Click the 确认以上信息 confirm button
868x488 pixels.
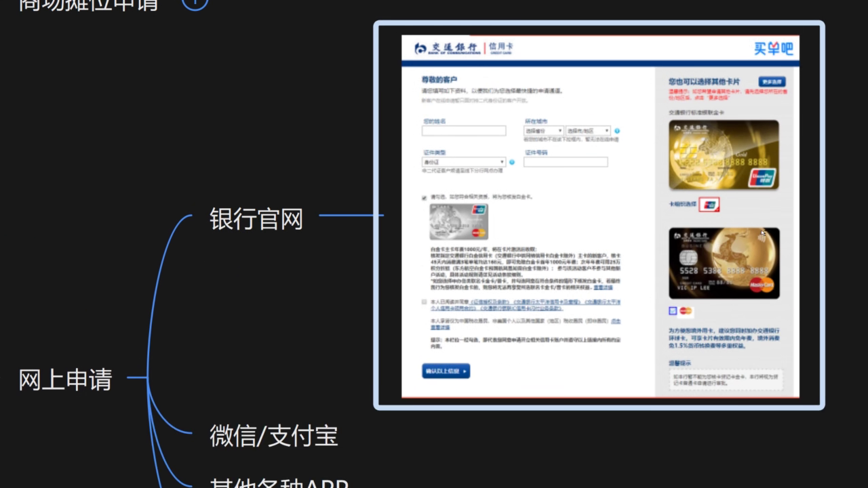pos(446,371)
